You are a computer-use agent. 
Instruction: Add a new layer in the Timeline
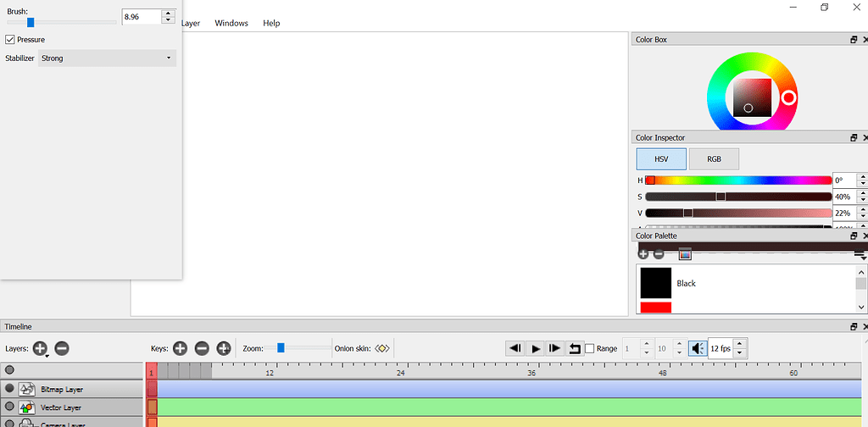pos(40,348)
